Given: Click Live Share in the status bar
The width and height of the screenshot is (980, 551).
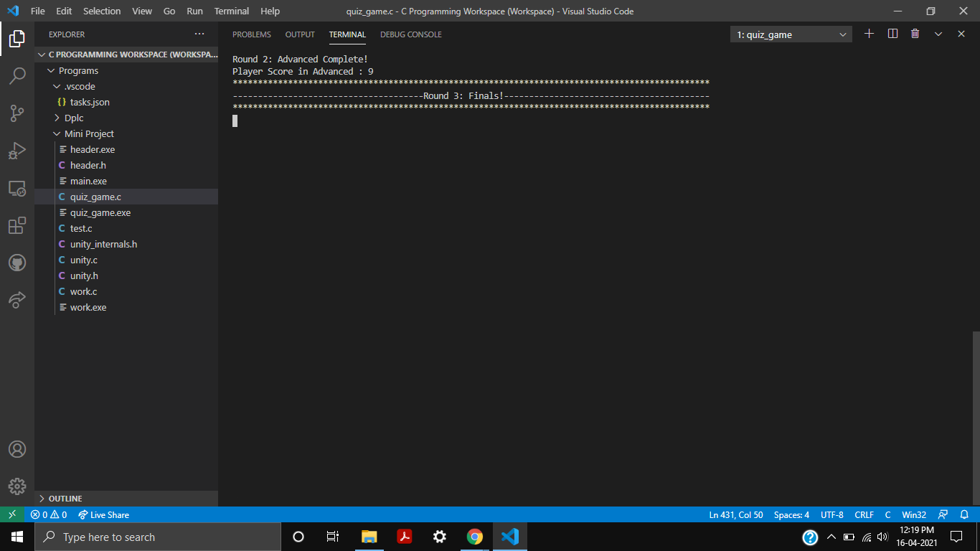Looking at the screenshot, I should (x=103, y=514).
